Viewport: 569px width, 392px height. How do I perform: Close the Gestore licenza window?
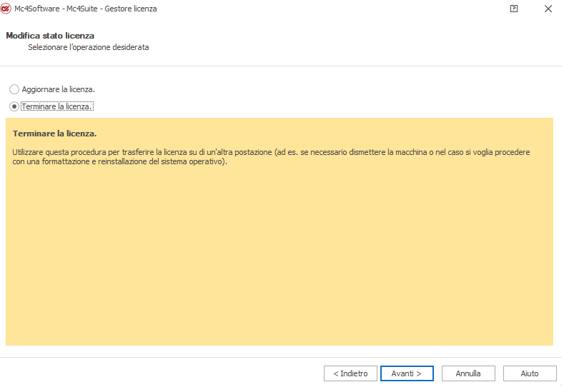pos(548,9)
